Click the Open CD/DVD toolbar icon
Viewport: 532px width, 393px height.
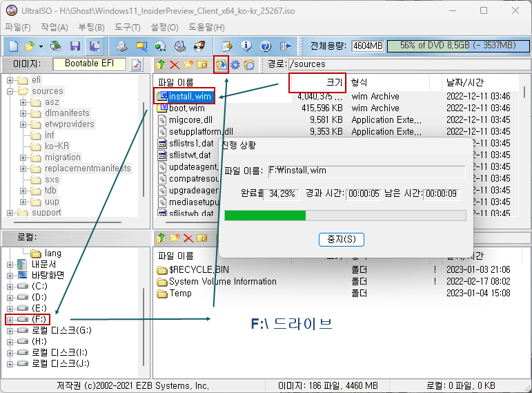(x=56, y=46)
